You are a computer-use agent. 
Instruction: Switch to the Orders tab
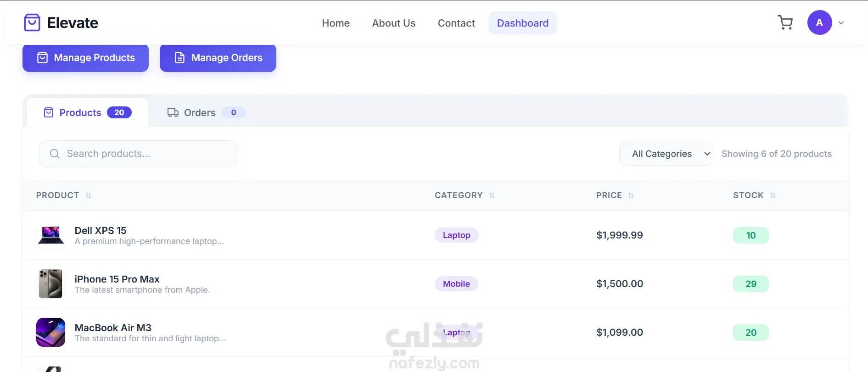(206, 112)
